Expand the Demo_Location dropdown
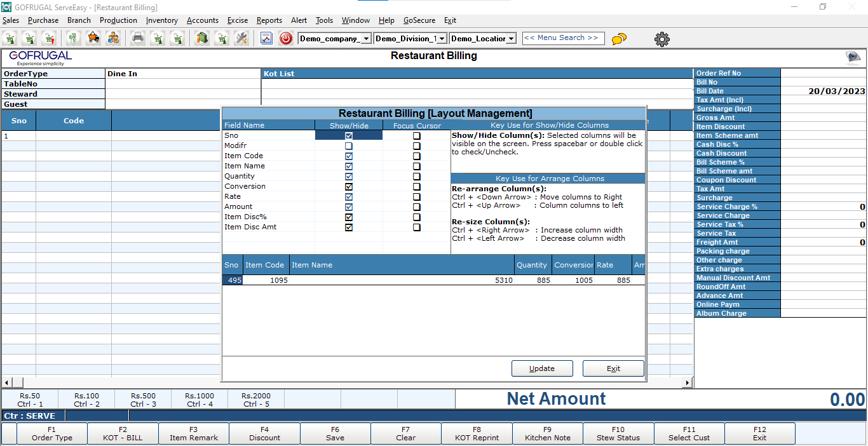Image resolution: width=868 pixels, height=446 pixels. (x=511, y=39)
